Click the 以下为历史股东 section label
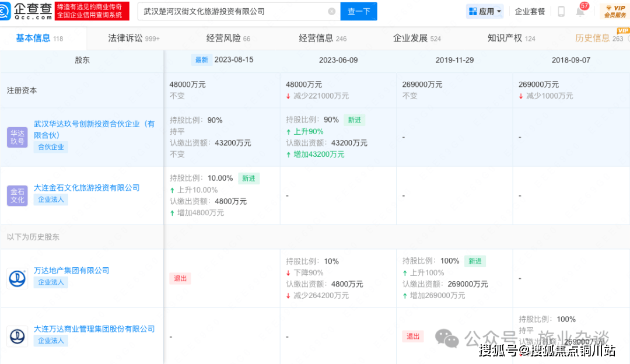This screenshot has width=630, height=364. [33, 237]
